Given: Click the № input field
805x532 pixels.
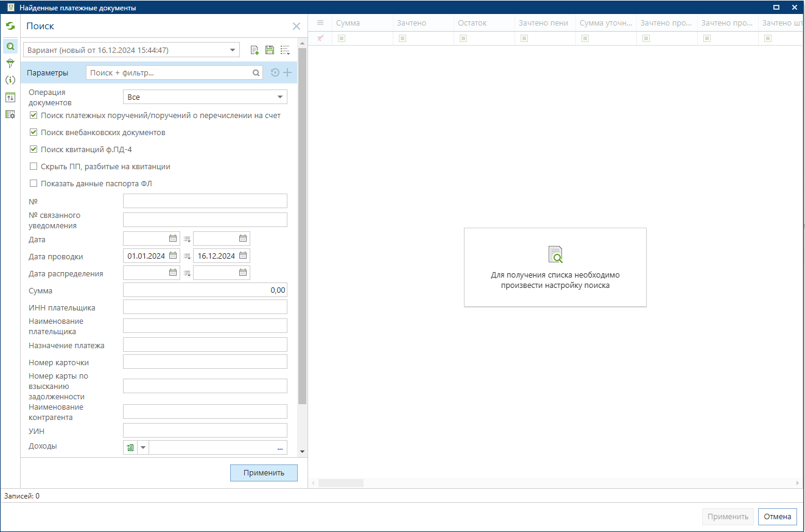Looking at the screenshot, I should (205, 201).
